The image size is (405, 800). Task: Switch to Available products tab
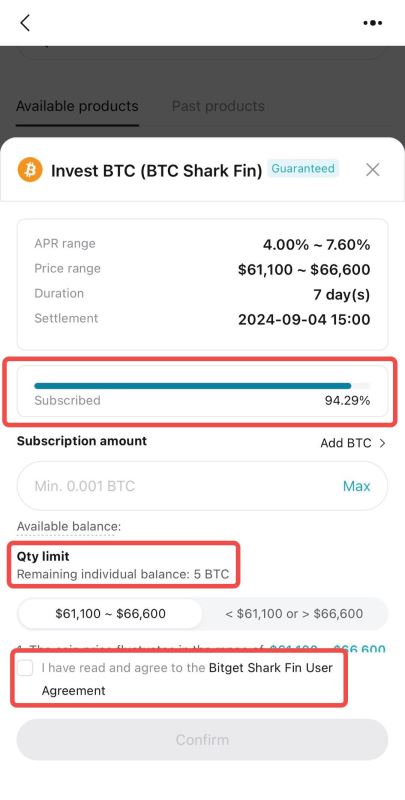coord(77,106)
